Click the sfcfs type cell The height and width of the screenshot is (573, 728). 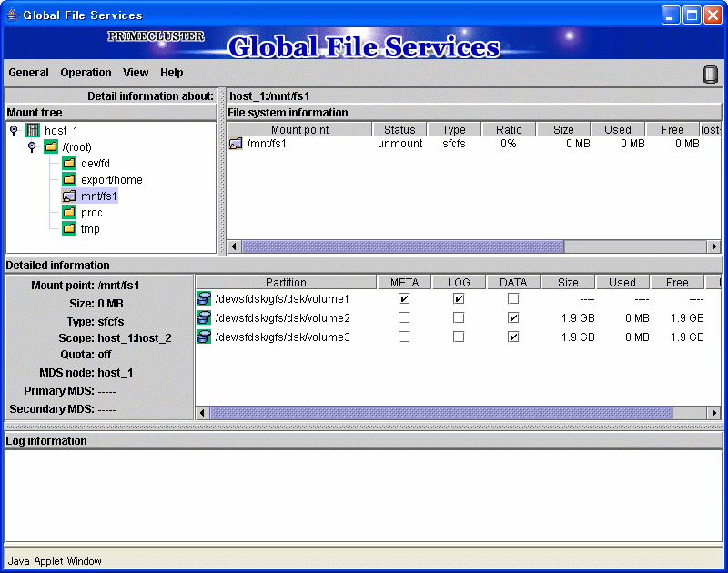coord(453,144)
